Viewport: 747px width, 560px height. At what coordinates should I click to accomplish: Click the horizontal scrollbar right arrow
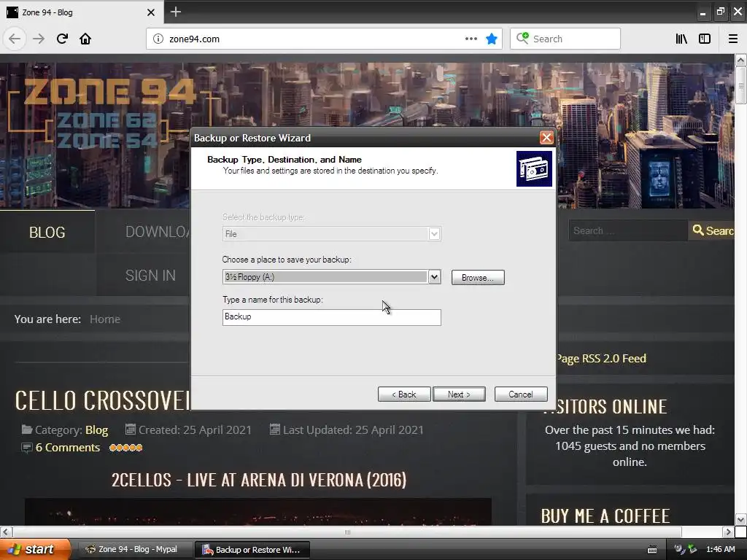pos(727,532)
